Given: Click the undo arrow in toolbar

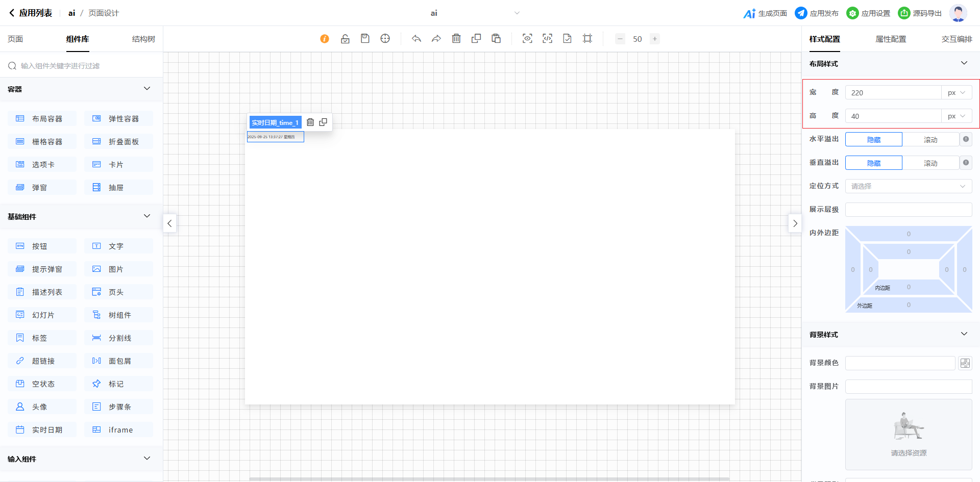Looking at the screenshot, I should 416,39.
